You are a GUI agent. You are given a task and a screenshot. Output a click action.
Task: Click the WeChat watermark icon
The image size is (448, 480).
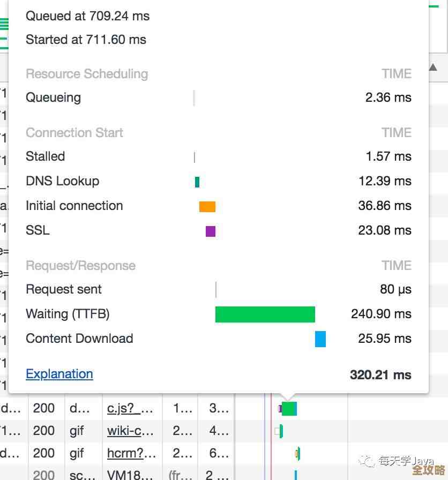coord(367,461)
